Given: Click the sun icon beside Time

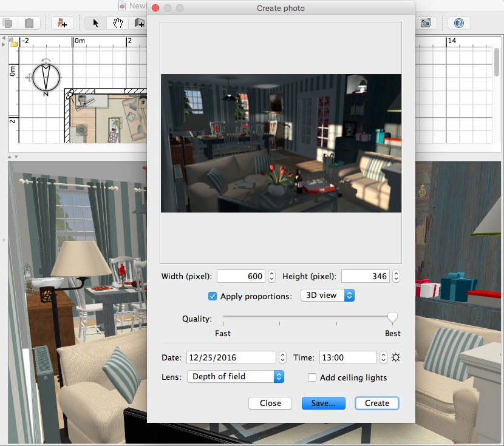Looking at the screenshot, I should [x=396, y=357].
